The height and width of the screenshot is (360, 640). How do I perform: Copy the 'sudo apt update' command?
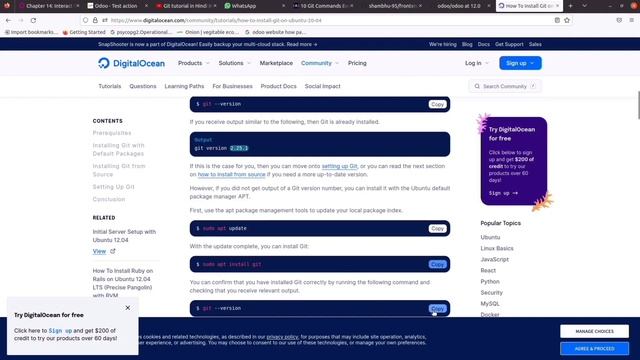click(437, 229)
